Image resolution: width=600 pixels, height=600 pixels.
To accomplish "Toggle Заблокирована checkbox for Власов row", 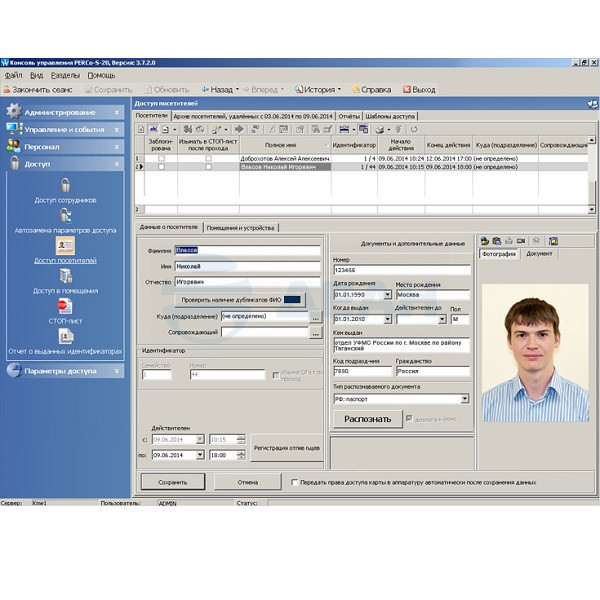I will pos(161,167).
